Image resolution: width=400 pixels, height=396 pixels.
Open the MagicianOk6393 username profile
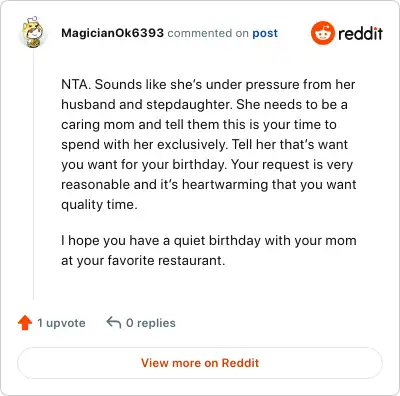(x=112, y=33)
